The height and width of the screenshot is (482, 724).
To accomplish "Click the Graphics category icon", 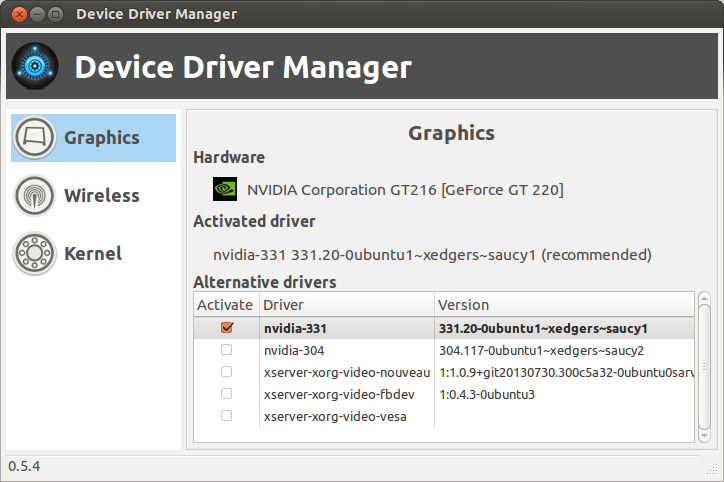I will point(34,138).
